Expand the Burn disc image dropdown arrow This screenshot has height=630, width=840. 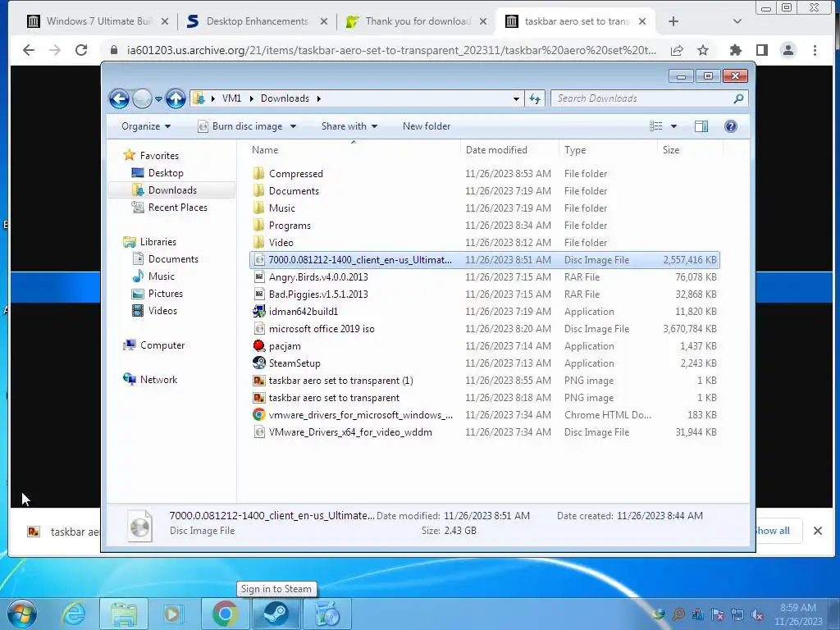coord(293,126)
